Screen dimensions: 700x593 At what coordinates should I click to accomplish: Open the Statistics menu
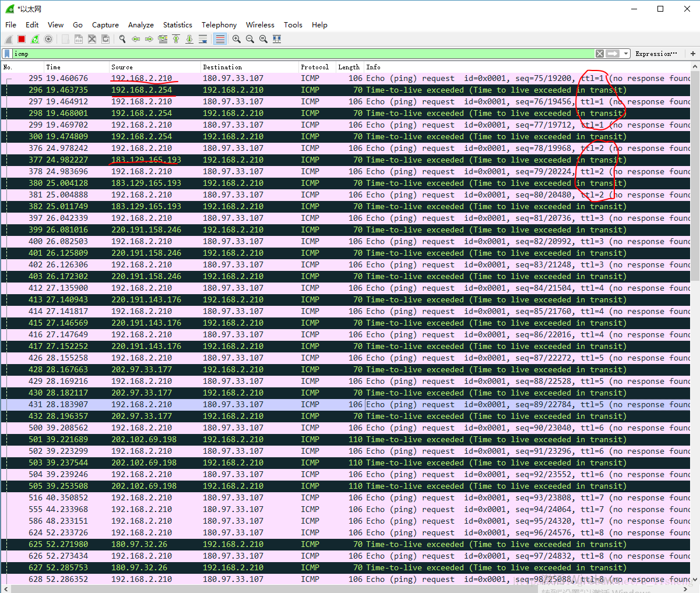(178, 25)
